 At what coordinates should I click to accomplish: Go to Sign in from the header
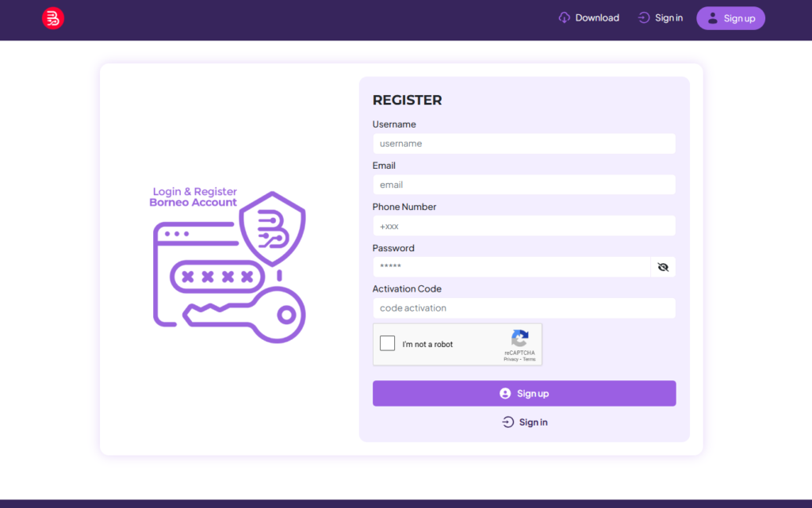(x=668, y=17)
